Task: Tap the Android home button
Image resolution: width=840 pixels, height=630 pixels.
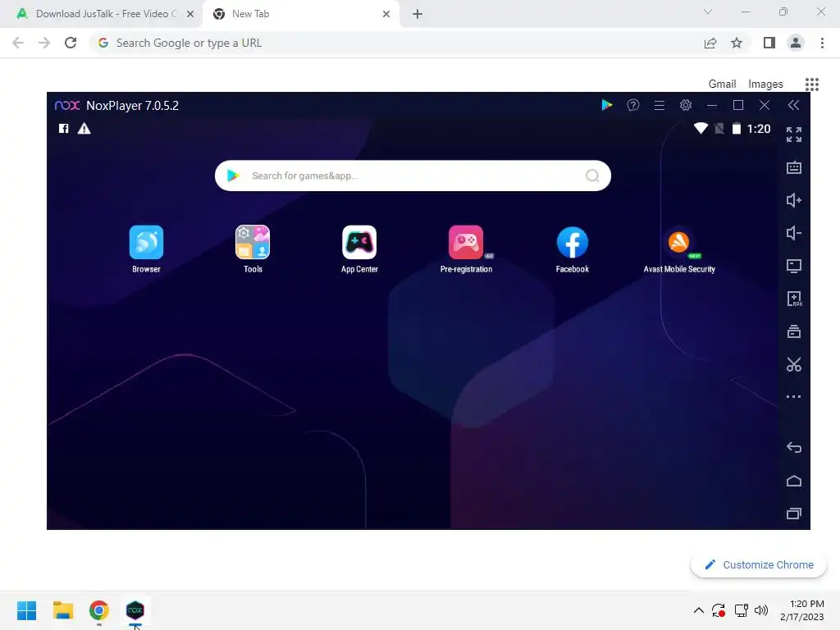Action: (794, 481)
